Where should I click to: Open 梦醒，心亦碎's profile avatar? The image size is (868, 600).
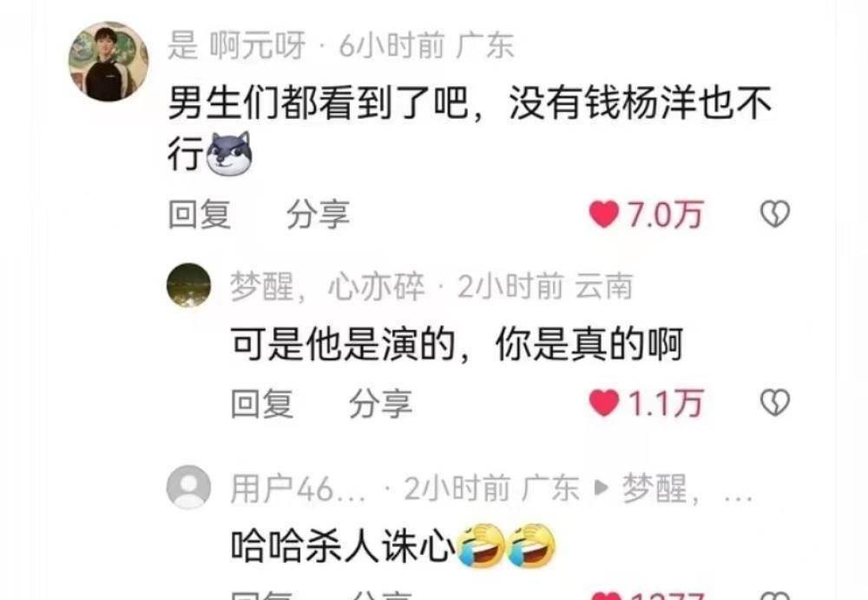(x=188, y=286)
